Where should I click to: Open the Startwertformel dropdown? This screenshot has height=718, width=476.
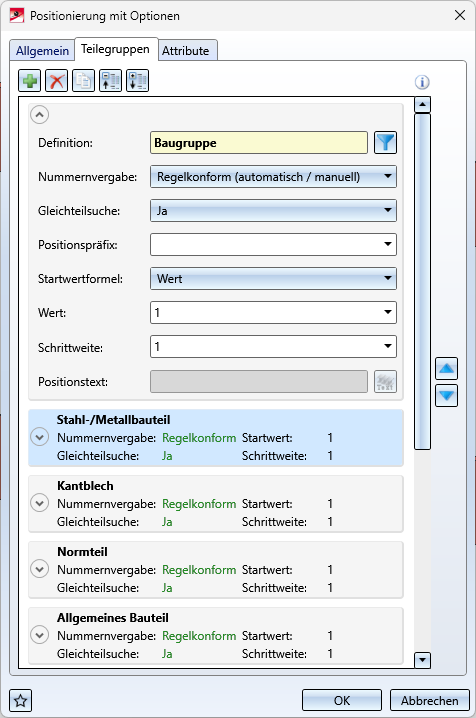273,278
